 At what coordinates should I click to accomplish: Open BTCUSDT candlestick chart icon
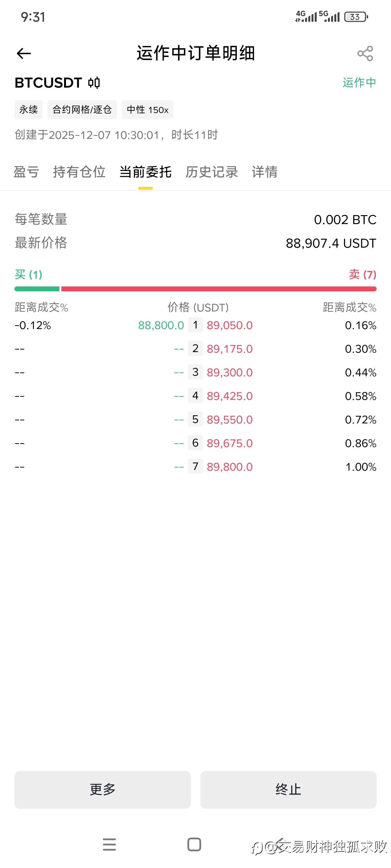(94, 83)
